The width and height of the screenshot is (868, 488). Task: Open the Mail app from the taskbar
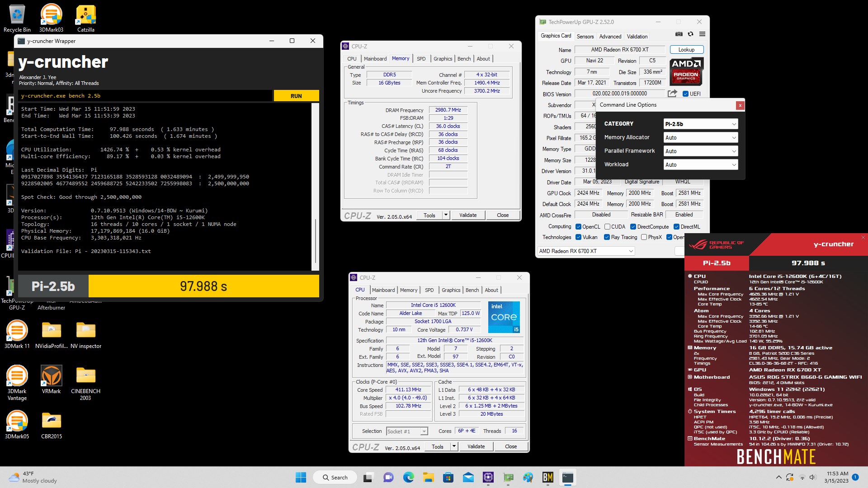[468, 477]
